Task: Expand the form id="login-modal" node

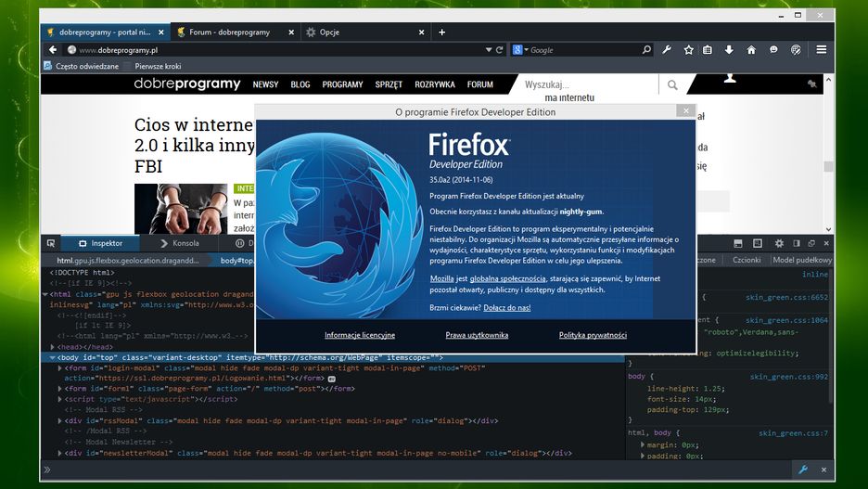Action: pos(59,367)
